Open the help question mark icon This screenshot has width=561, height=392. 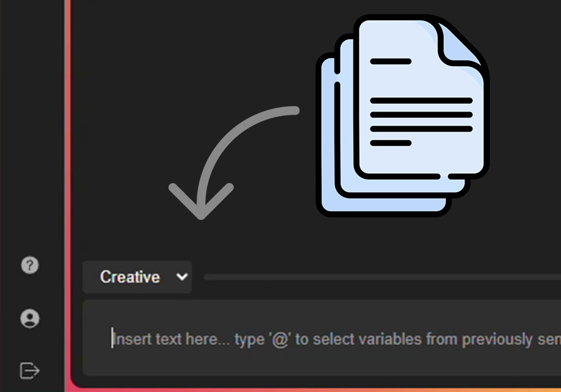[29, 265]
